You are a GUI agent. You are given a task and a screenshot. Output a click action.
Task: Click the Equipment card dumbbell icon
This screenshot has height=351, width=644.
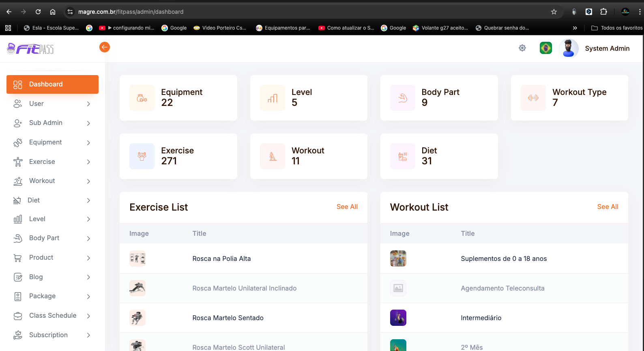(x=142, y=98)
